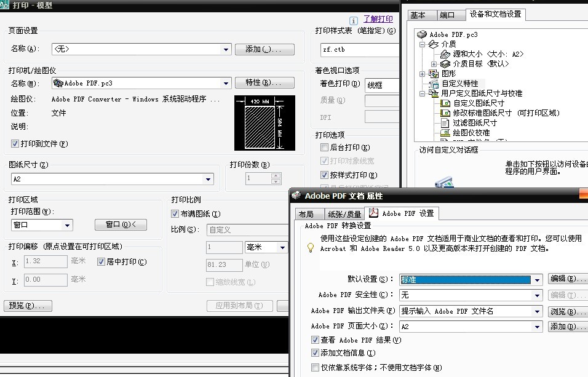
Task: Click the 打印样式表 zf.ctb field
Action: coord(360,50)
